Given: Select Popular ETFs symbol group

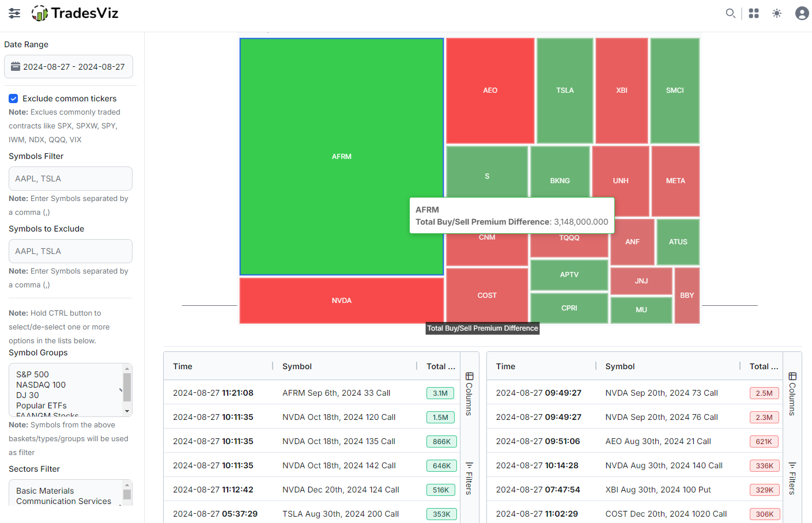Looking at the screenshot, I should 41,405.
